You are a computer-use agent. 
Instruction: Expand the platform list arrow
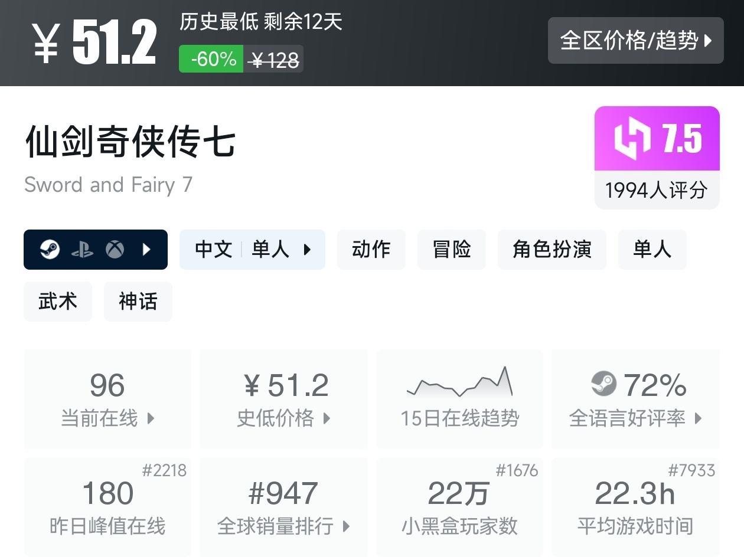pyautogui.click(x=147, y=250)
